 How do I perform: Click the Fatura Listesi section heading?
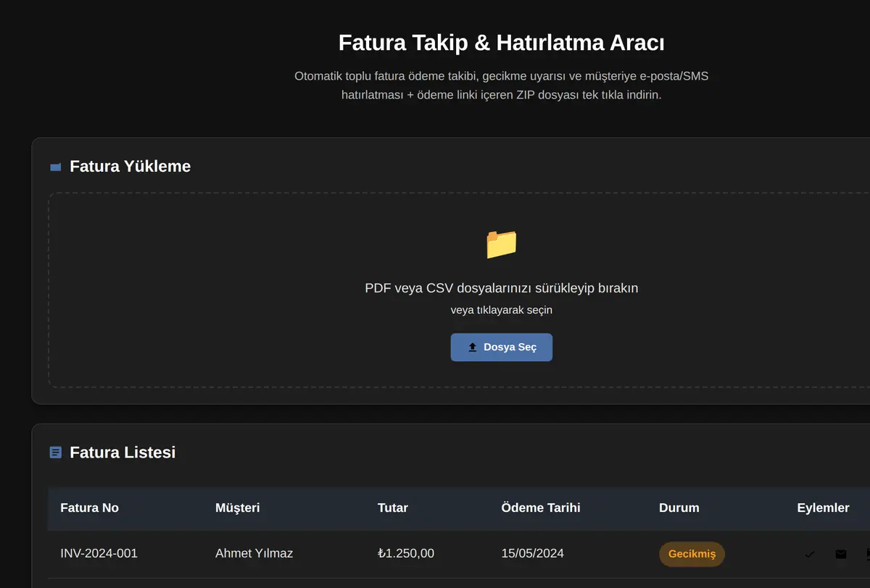123,452
